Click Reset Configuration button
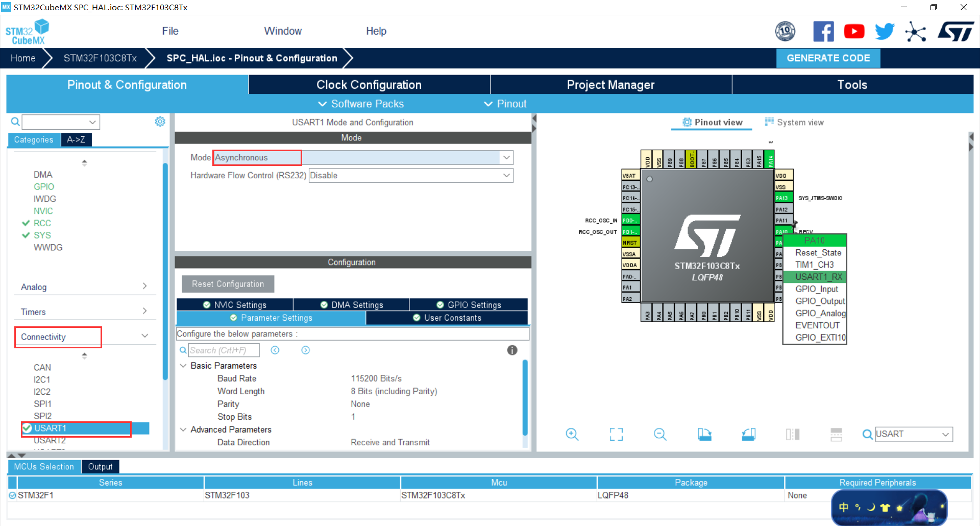 (x=228, y=284)
